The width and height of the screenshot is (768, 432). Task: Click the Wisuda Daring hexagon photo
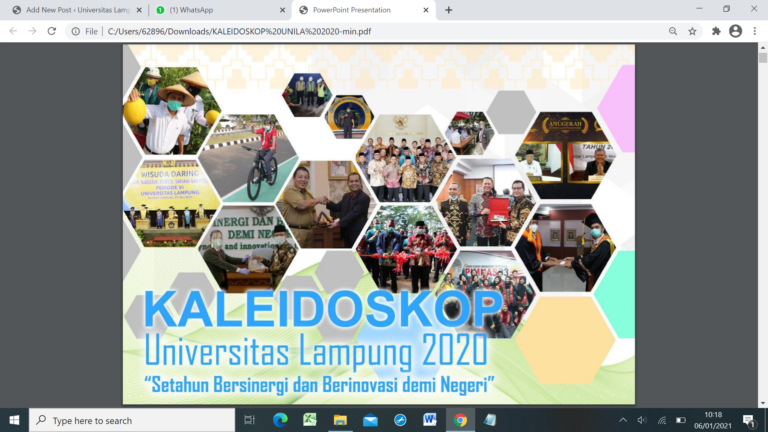[x=171, y=203]
